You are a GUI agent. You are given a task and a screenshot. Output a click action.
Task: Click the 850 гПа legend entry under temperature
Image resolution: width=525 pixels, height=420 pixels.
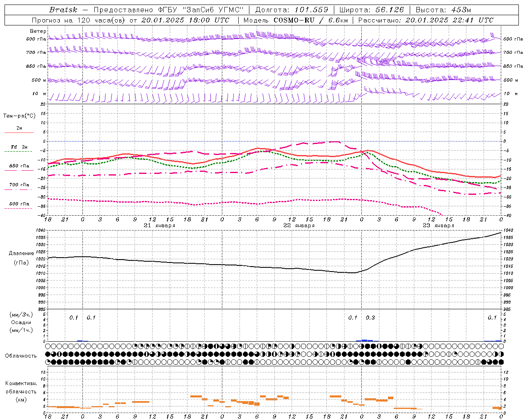19,166
